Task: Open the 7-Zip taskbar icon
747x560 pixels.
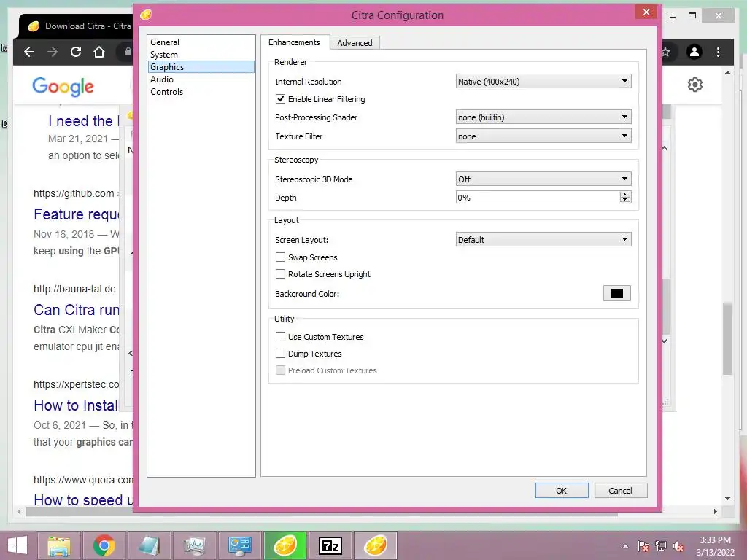Action: 330,545
